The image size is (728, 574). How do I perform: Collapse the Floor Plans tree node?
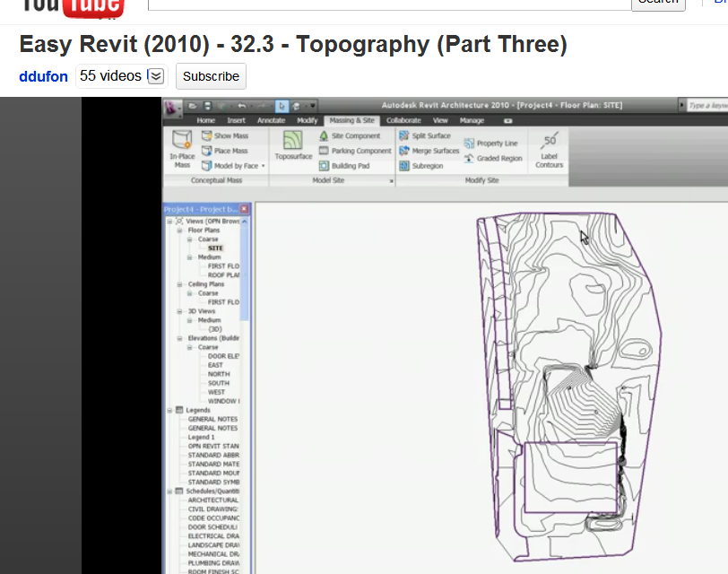click(179, 230)
